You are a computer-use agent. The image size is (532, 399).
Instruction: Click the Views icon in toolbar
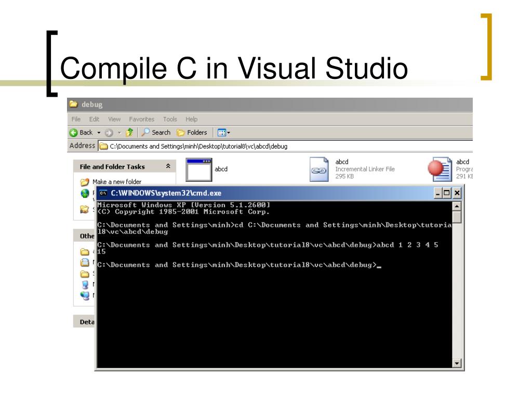221,132
